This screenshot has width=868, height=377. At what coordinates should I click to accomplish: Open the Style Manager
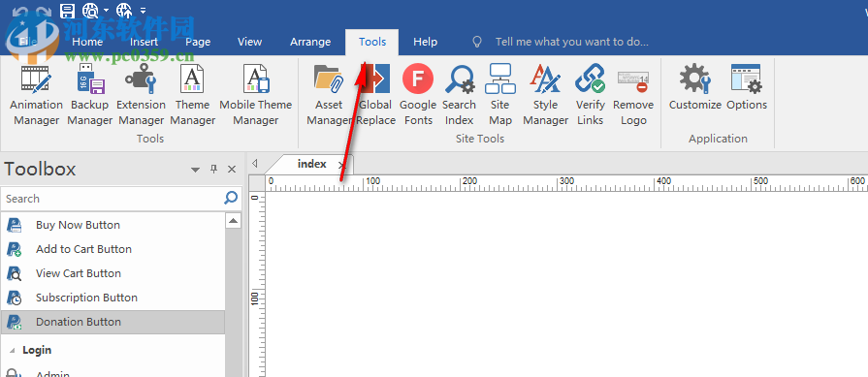tap(545, 95)
